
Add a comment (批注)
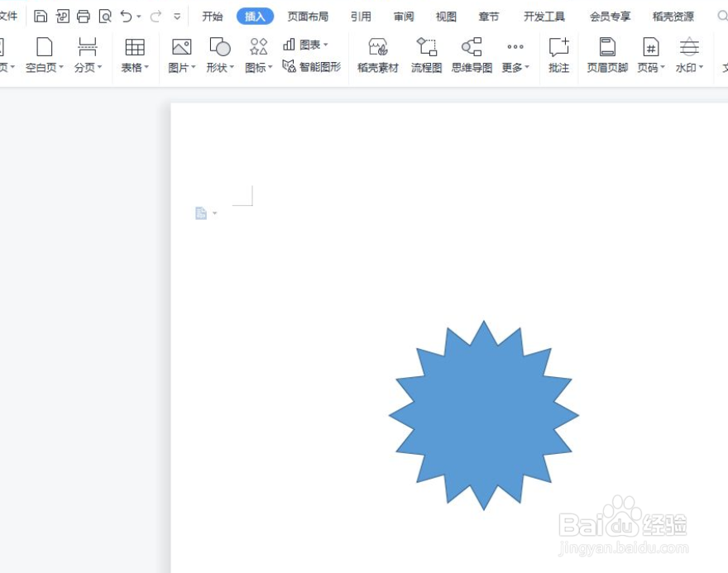tap(558, 55)
